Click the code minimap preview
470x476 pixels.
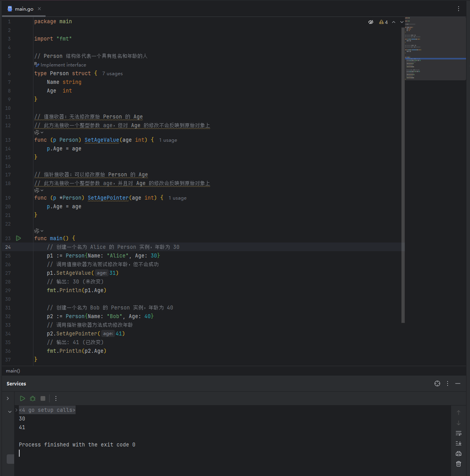[435, 48]
